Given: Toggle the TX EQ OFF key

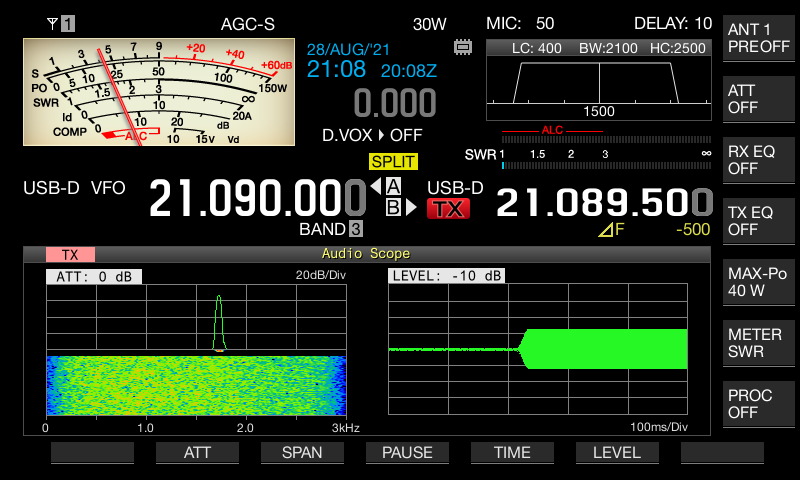Looking at the screenshot, I should pos(759,221).
